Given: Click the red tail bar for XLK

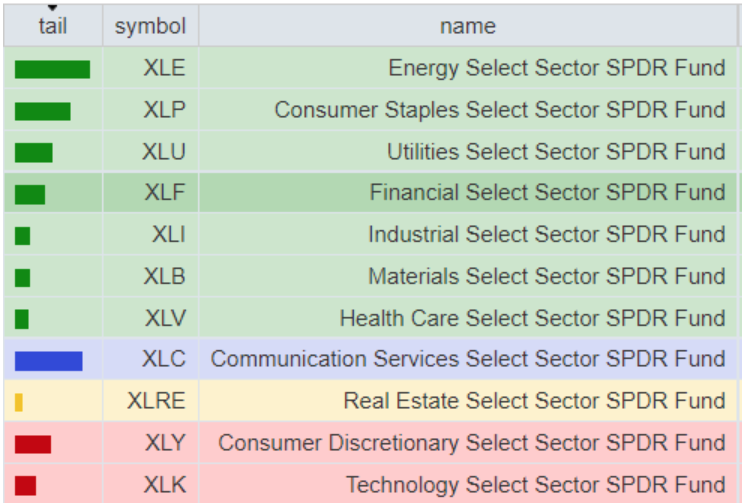Looking at the screenshot, I should [26, 485].
